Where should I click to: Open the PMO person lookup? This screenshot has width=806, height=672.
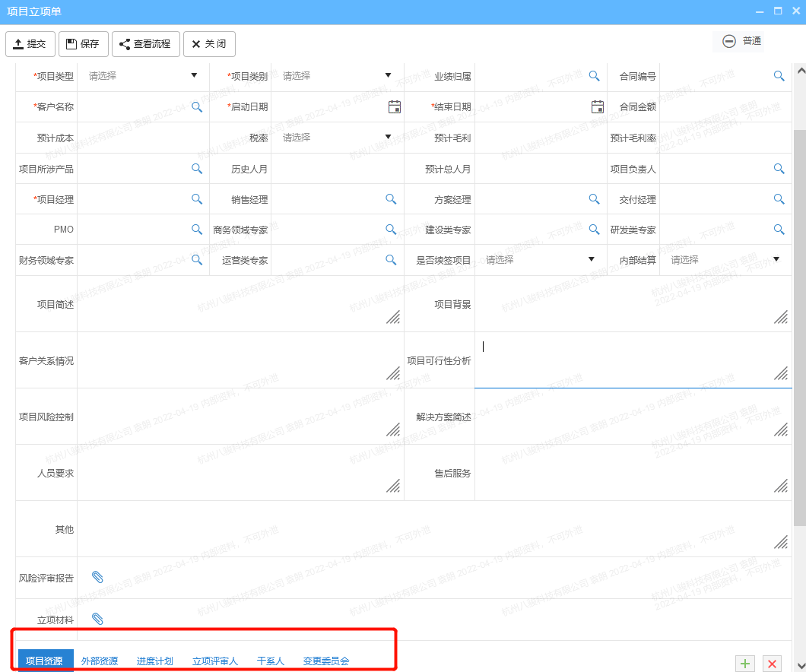pos(197,229)
